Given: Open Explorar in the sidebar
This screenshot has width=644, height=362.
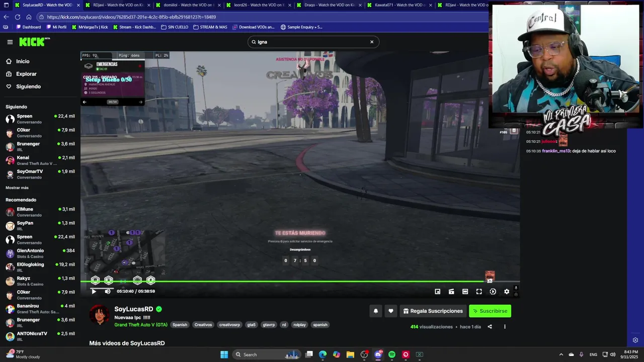Looking at the screenshot, I should 26,74.
